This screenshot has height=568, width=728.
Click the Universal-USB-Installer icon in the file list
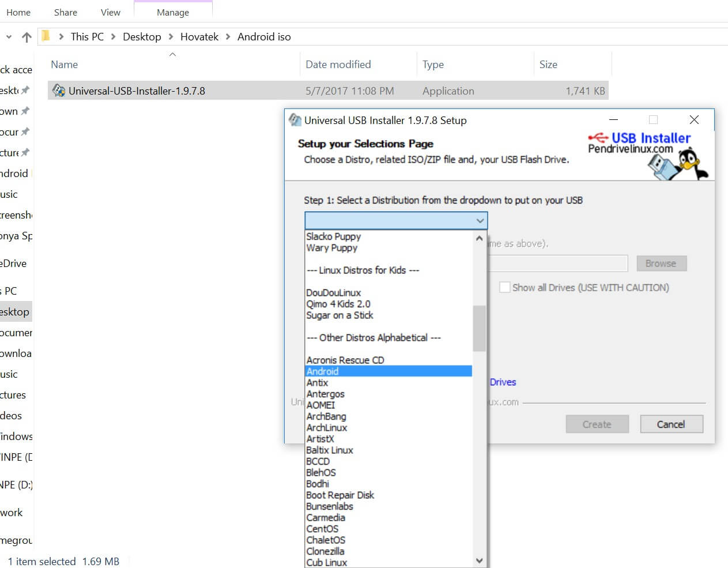point(58,91)
